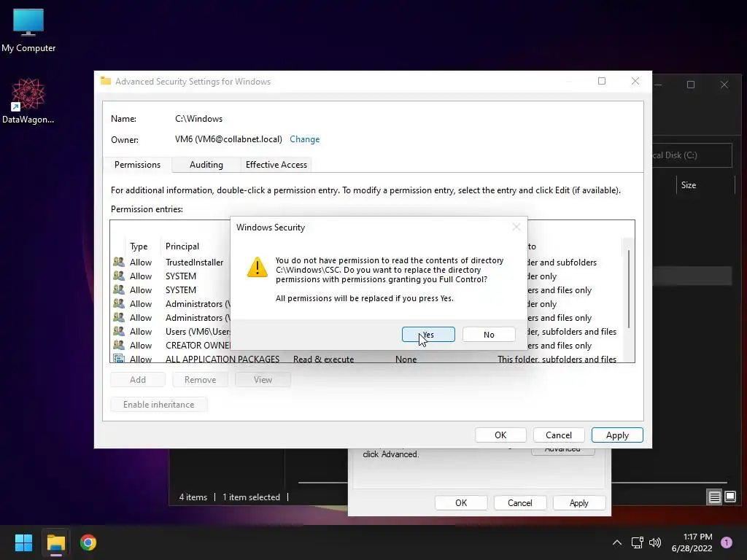Open My Computer desktop icon
747x560 pixels.
coord(28,31)
